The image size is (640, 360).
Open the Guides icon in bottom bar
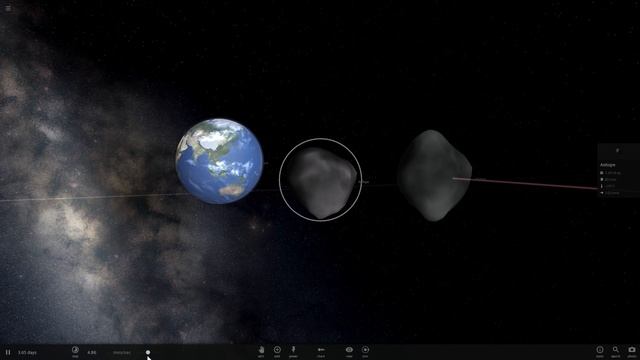[x=600, y=350]
